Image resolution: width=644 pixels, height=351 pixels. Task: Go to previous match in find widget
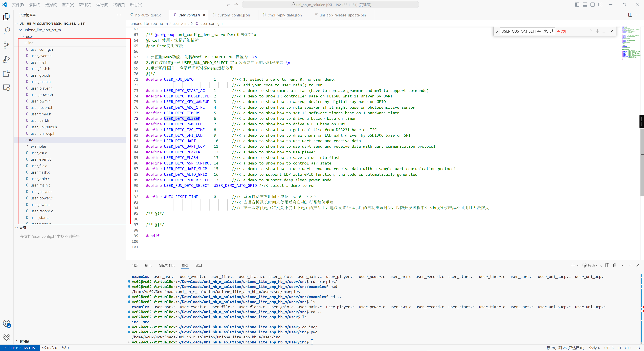(x=590, y=31)
